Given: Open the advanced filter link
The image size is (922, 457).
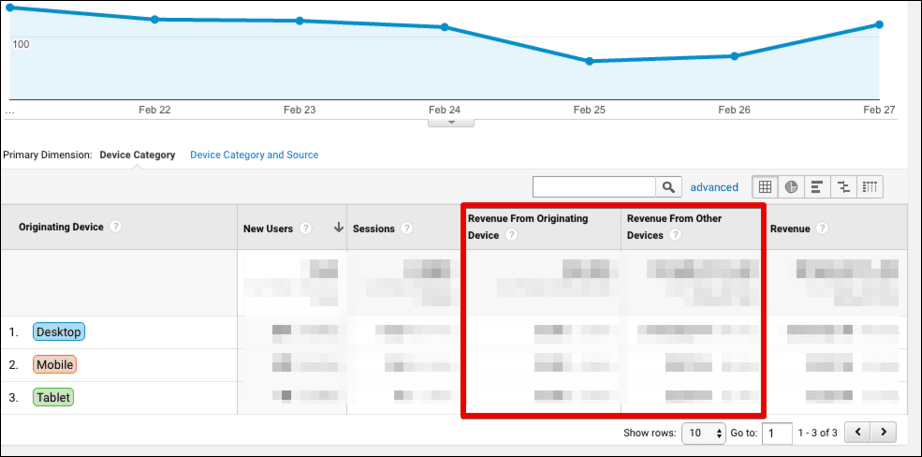Looking at the screenshot, I should (714, 187).
